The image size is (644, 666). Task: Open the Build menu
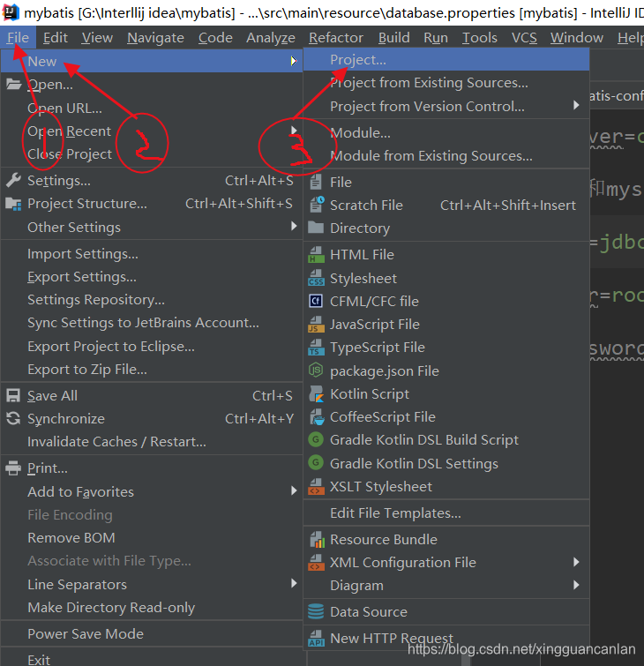coord(393,38)
